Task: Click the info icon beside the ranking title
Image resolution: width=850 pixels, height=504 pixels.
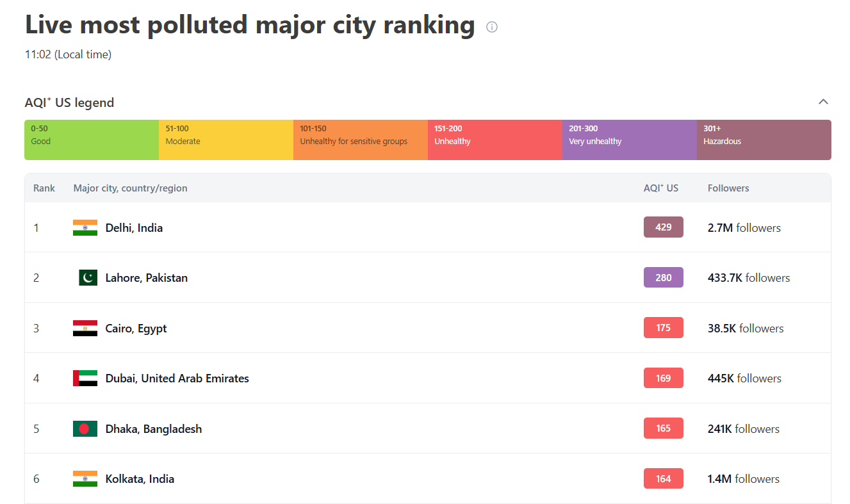Action: 492,27
